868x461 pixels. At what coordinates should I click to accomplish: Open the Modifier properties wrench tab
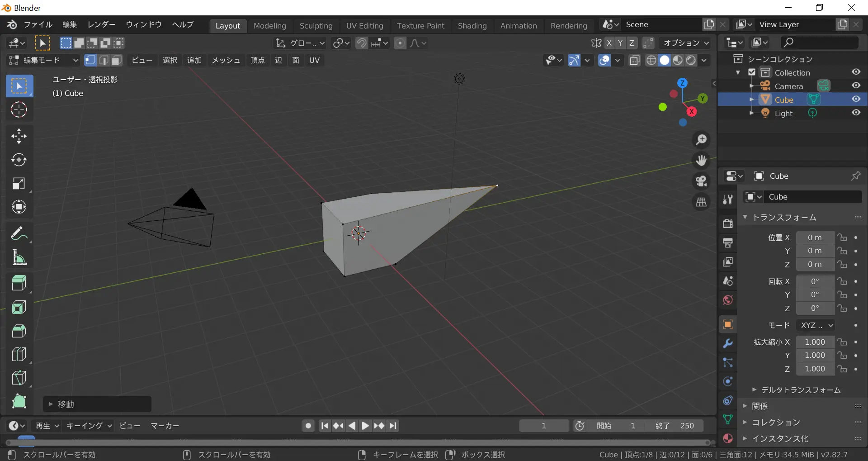(x=728, y=343)
